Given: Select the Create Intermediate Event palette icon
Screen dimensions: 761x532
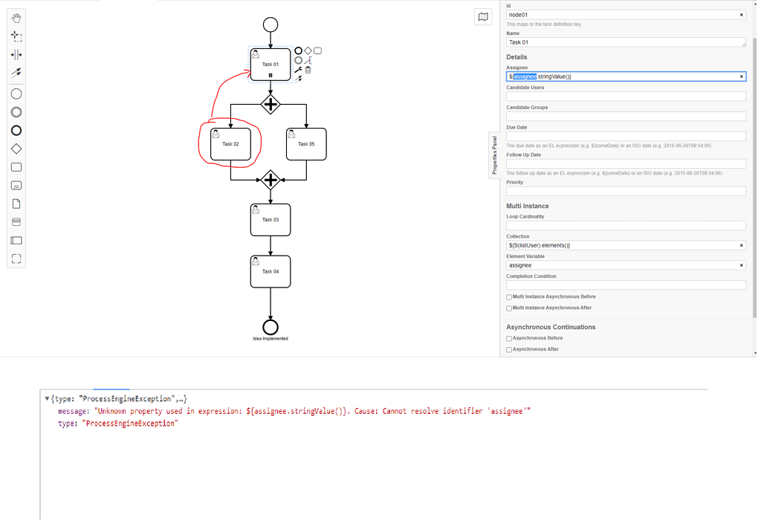Looking at the screenshot, I should click(16, 111).
